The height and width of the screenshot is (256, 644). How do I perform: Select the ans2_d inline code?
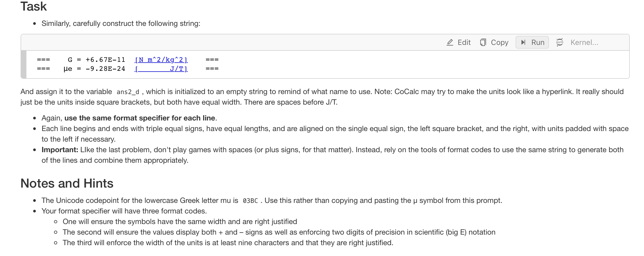tap(128, 92)
